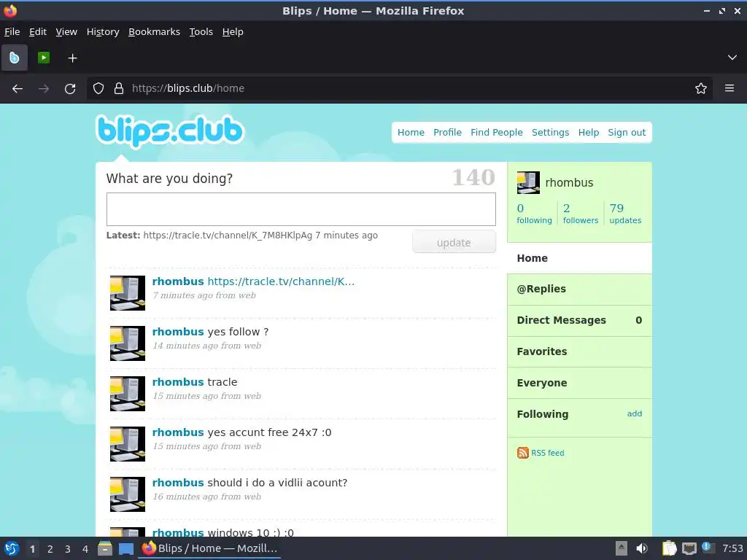The image size is (747, 560).
Task: Click '7 minutes ago from web' timestamp
Action: tap(204, 295)
